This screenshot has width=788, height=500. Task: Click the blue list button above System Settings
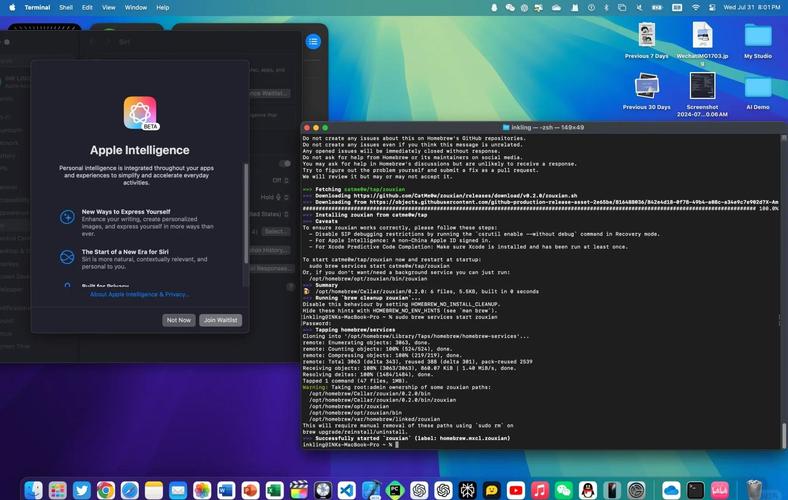pyautogui.click(x=313, y=42)
